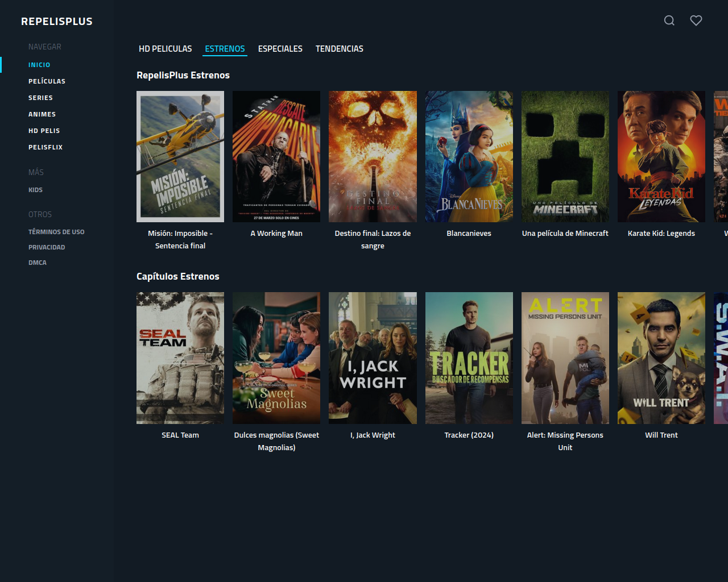The height and width of the screenshot is (582, 728).
Task: Open the Blancanieves poster
Action: pyautogui.click(x=469, y=156)
